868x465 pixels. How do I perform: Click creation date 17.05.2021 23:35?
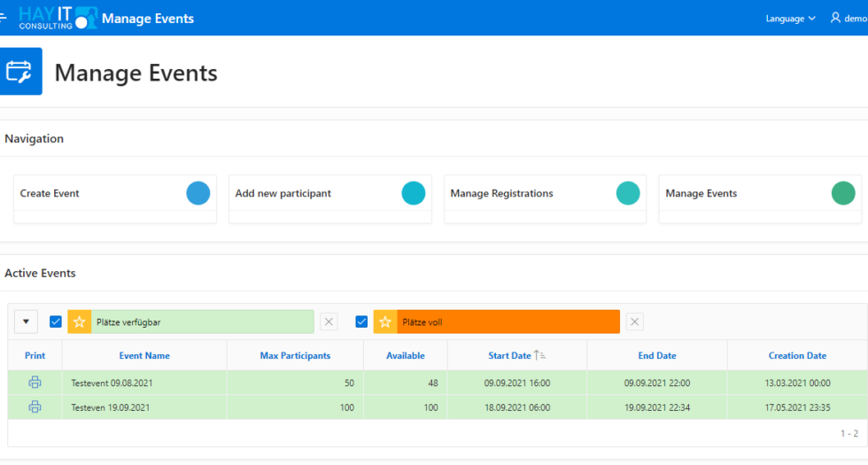798,407
